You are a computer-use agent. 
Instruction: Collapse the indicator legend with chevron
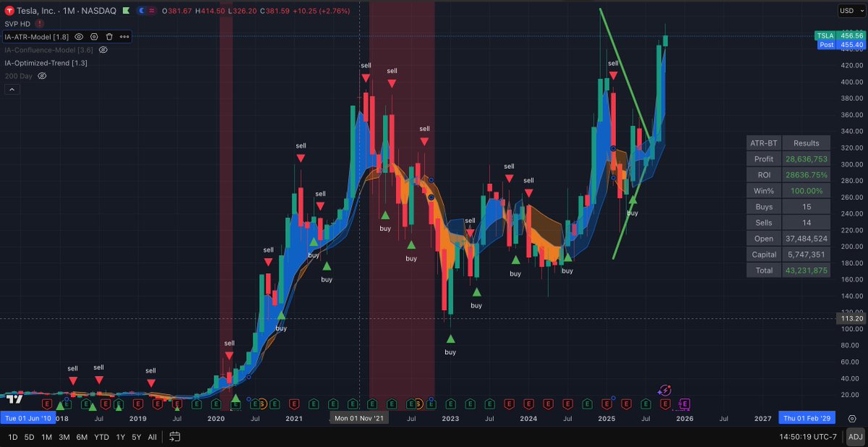click(12, 89)
